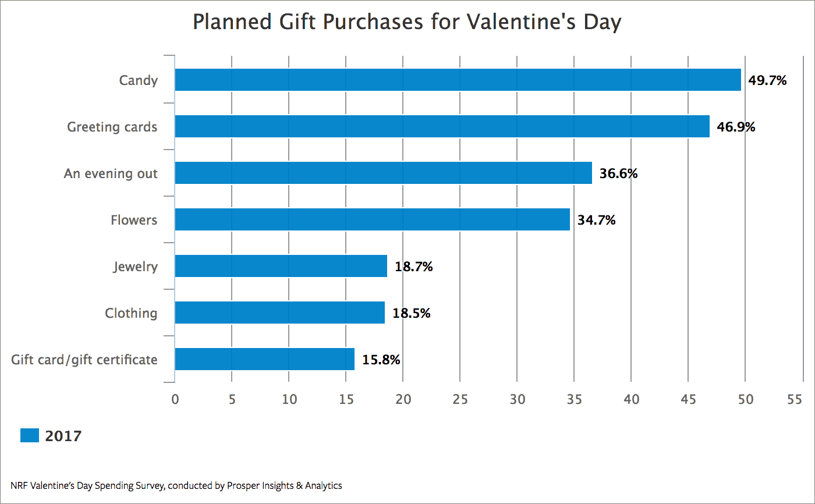The height and width of the screenshot is (504, 815).
Task: Click the 49.7% data label
Action: point(768,80)
